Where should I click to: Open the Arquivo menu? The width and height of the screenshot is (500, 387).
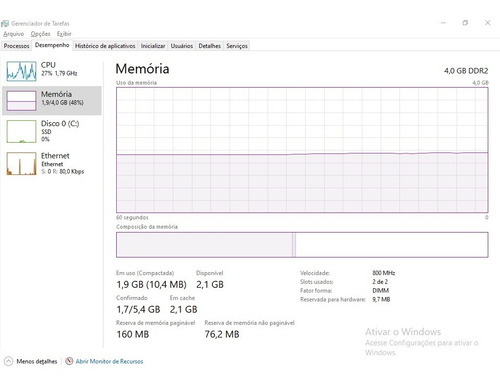point(14,34)
